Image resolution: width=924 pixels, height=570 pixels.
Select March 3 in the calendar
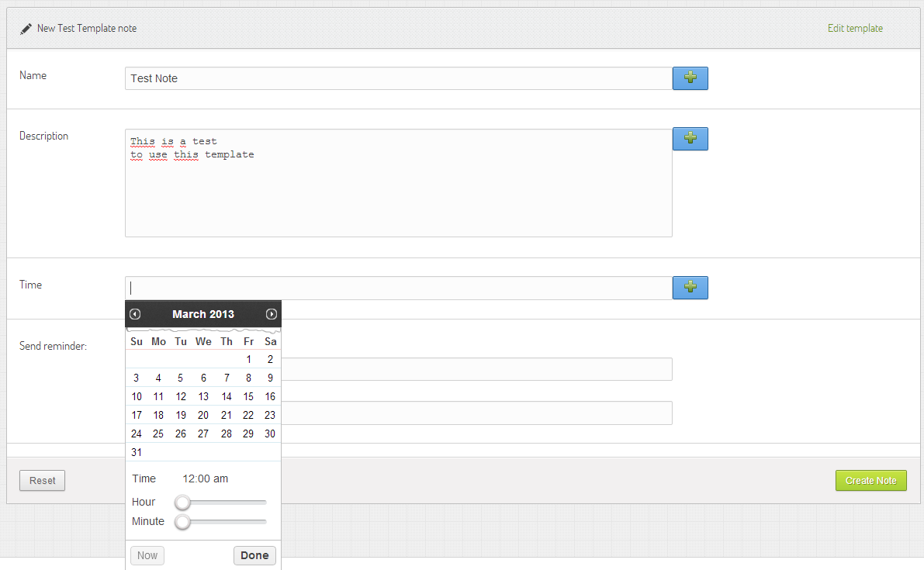pos(136,378)
